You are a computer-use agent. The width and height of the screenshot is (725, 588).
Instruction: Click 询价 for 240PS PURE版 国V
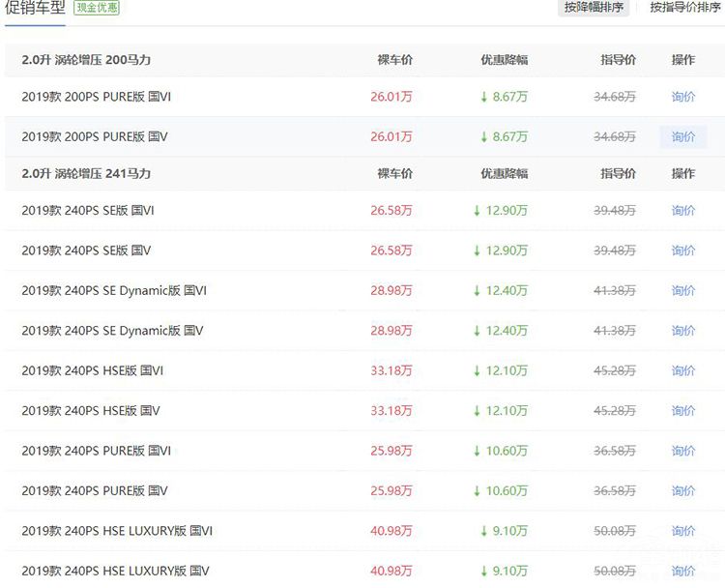pyautogui.click(x=683, y=491)
